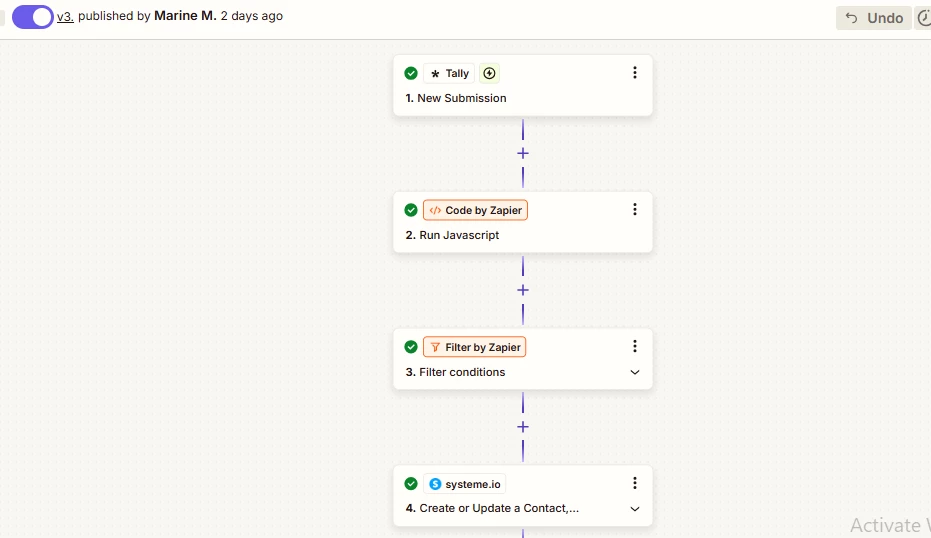The height and width of the screenshot is (538, 931).
Task: Click the instant trigger lightning icon
Action: point(489,73)
